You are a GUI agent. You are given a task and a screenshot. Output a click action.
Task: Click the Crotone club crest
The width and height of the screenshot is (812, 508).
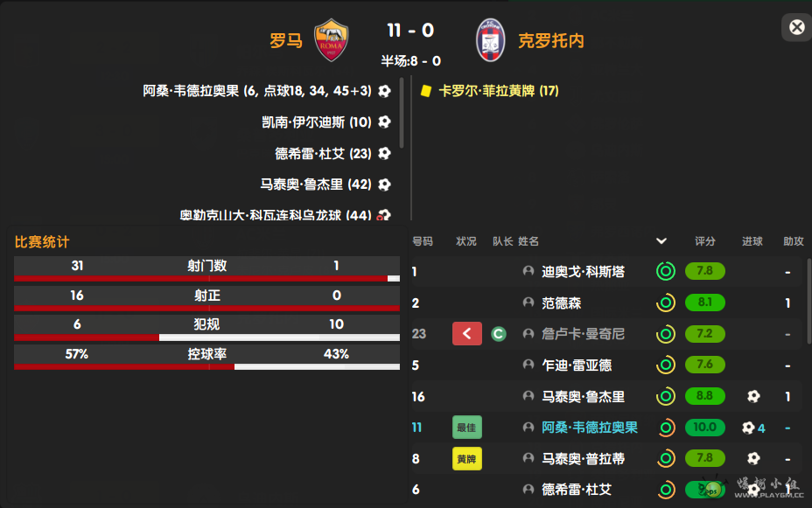pos(490,39)
